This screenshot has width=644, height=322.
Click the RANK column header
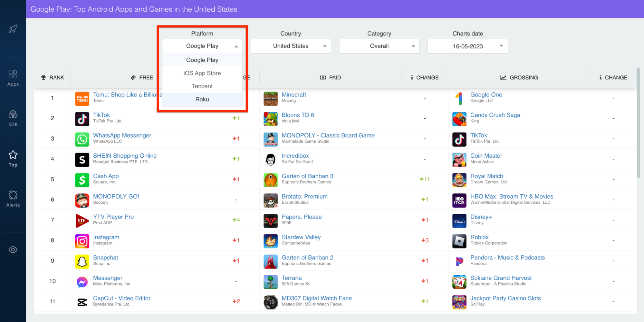point(53,78)
